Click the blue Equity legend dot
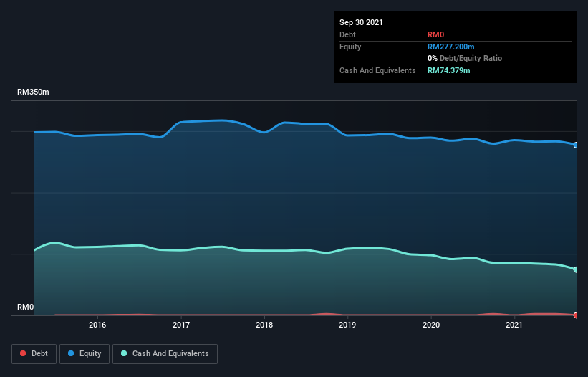This screenshot has width=588, height=377. [x=71, y=353]
